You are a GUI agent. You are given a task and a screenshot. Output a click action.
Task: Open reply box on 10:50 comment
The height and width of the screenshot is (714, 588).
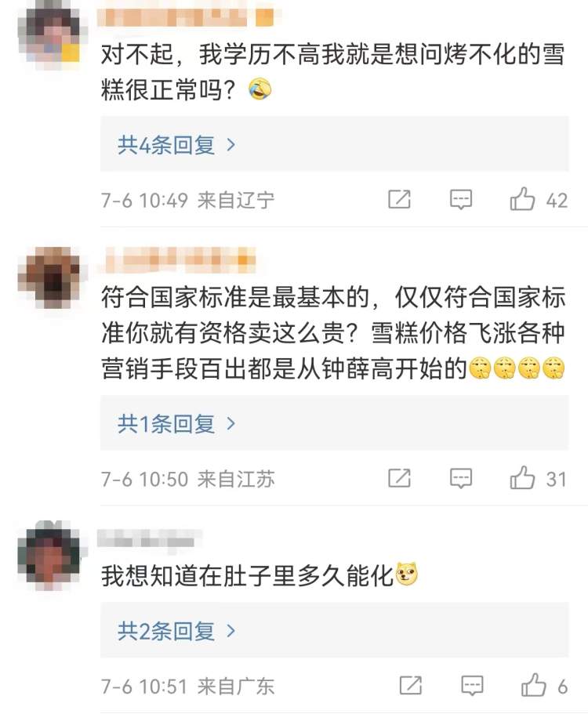(x=460, y=478)
